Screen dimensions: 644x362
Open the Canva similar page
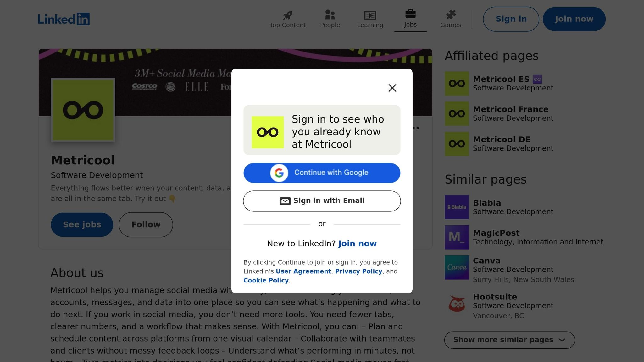coord(486,261)
